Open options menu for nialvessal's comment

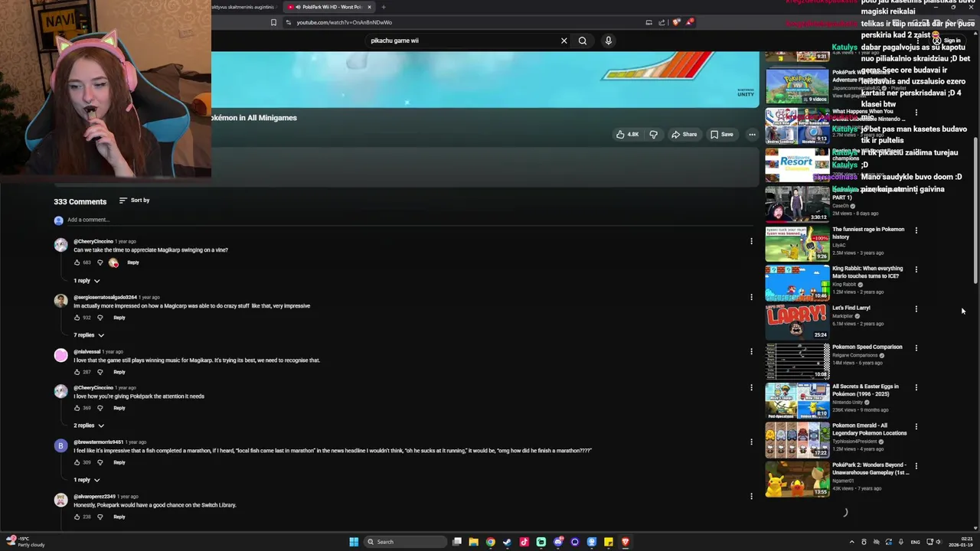pyautogui.click(x=751, y=351)
